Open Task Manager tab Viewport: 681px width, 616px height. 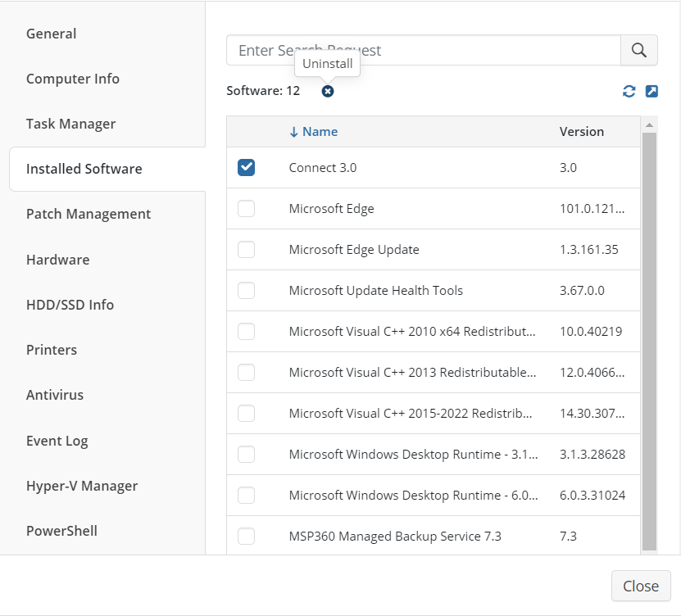70,125
